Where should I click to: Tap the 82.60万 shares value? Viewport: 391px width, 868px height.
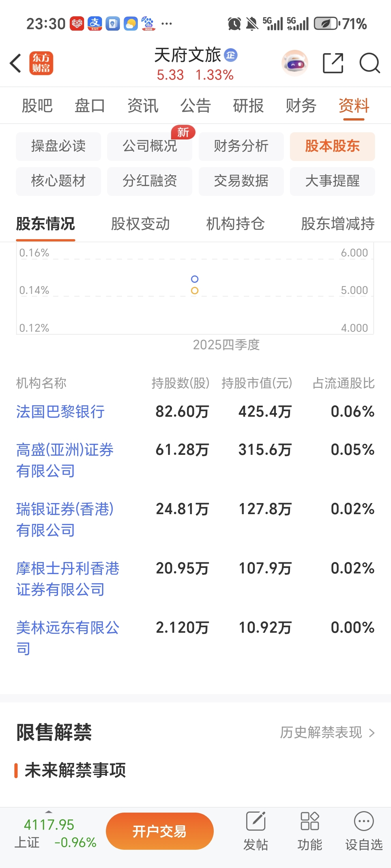pos(182,412)
